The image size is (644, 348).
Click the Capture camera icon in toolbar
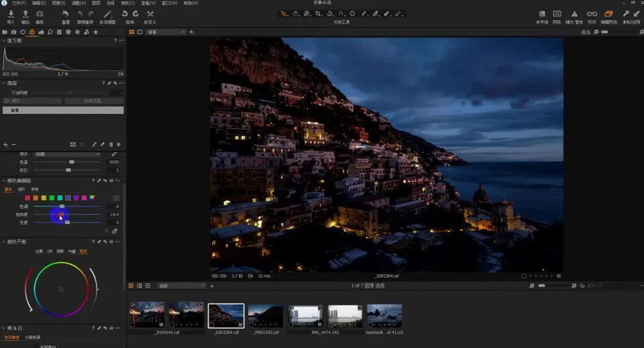pos(40,14)
